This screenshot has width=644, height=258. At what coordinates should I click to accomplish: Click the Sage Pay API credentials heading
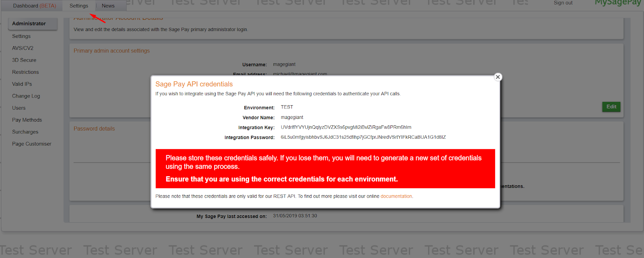[194, 84]
